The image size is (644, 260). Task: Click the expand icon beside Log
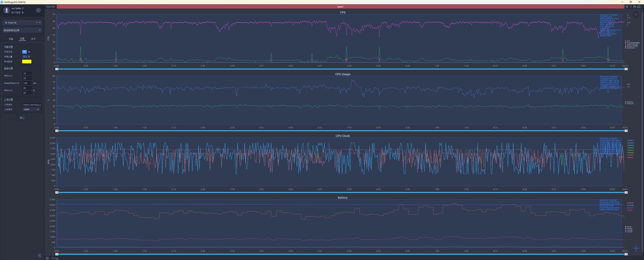47,258
